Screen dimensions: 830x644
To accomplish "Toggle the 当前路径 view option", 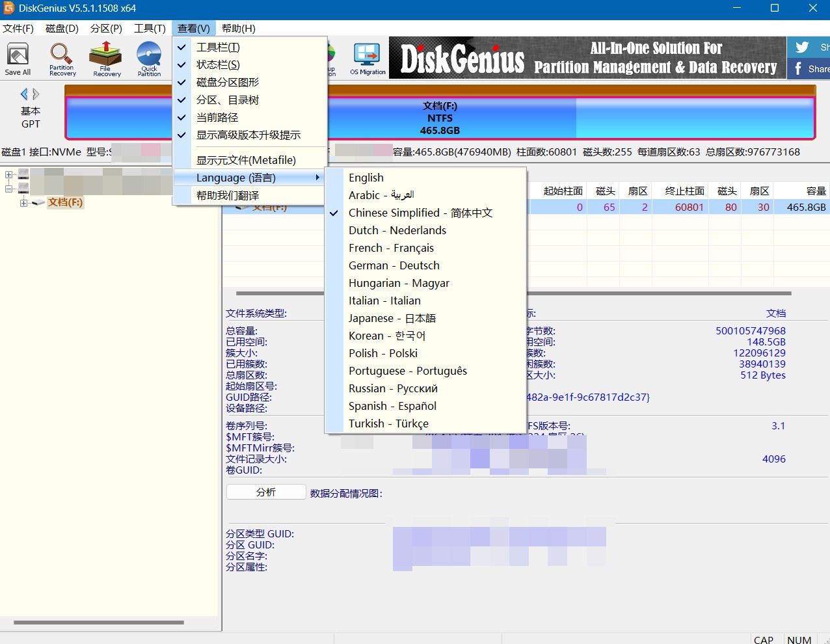I will pos(249,118).
